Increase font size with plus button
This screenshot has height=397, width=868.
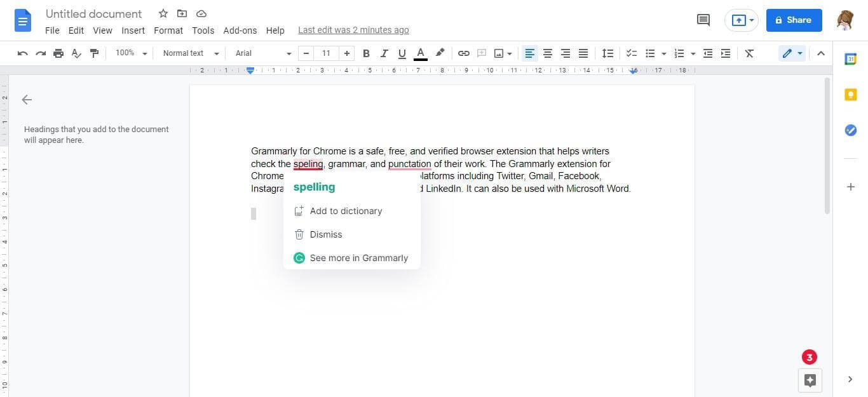pyautogui.click(x=346, y=53)
